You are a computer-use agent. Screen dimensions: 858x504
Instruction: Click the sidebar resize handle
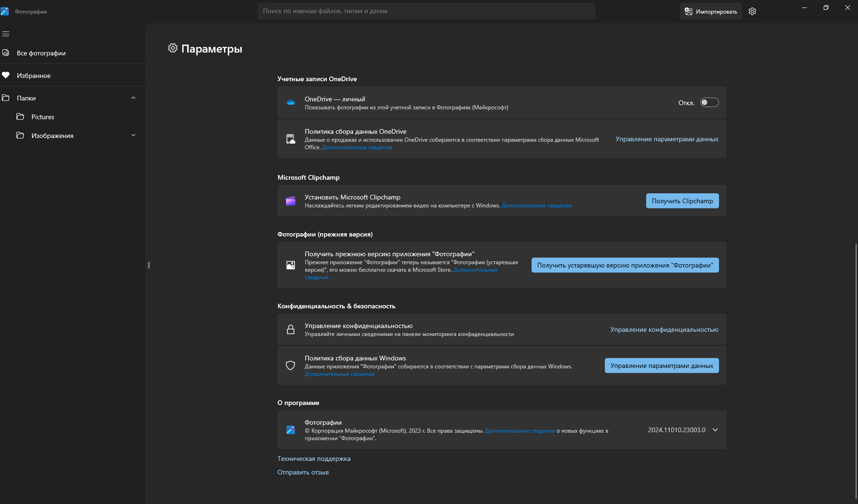[x=149, y=265]
